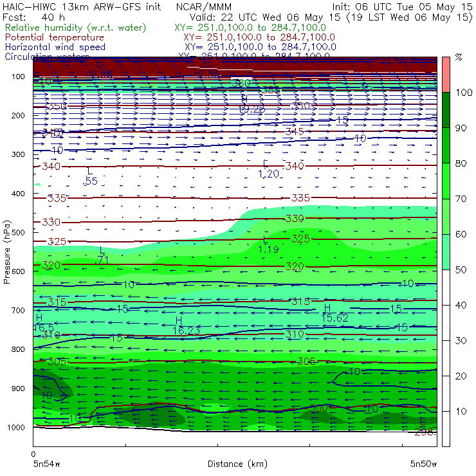The width and height of the screenshot is (476, 476).
Task: Click the '200' pressure axis tick label
Action: 18,115
